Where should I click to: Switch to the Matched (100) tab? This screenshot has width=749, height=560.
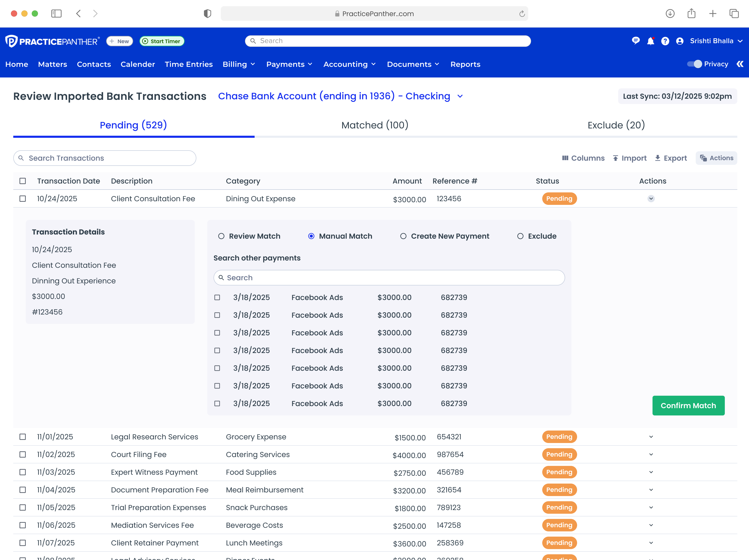[x=375, y=125]
